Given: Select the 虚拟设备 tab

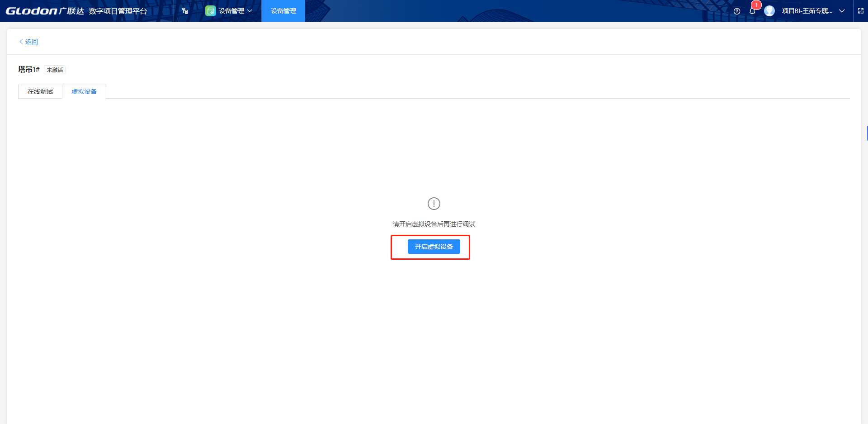Looking at the screenshot, I should tap(84, 91).
